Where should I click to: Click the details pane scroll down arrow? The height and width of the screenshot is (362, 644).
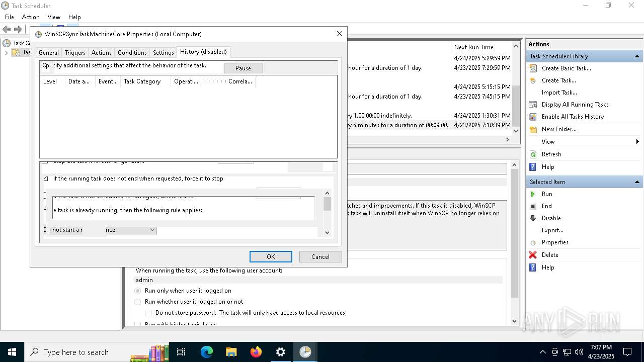pyautogui.click(x=514, y=321)
